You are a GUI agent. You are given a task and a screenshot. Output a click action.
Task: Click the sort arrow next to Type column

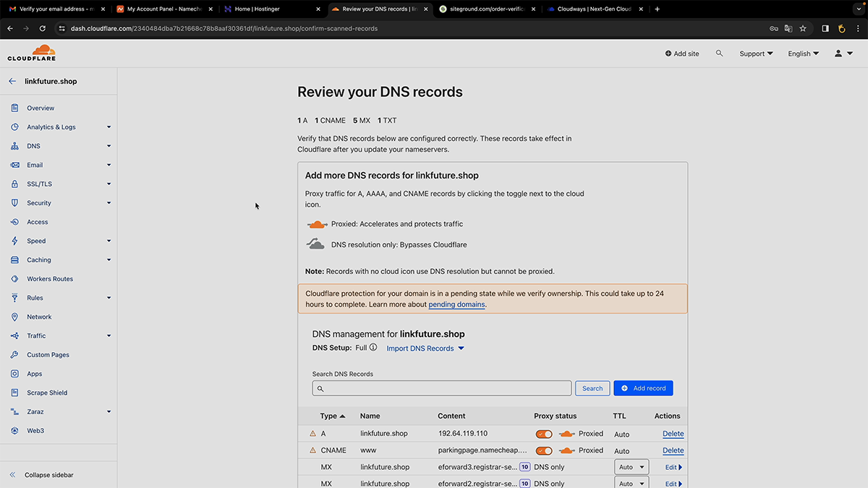coord(343,416)
